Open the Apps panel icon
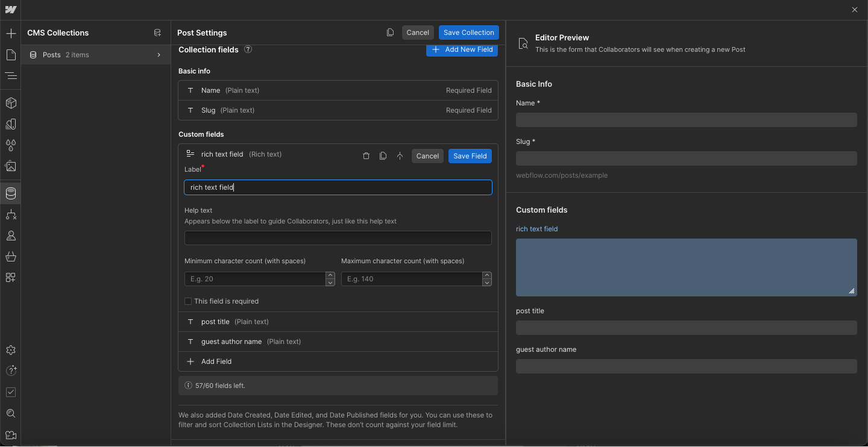 click(x=10, y=278)
